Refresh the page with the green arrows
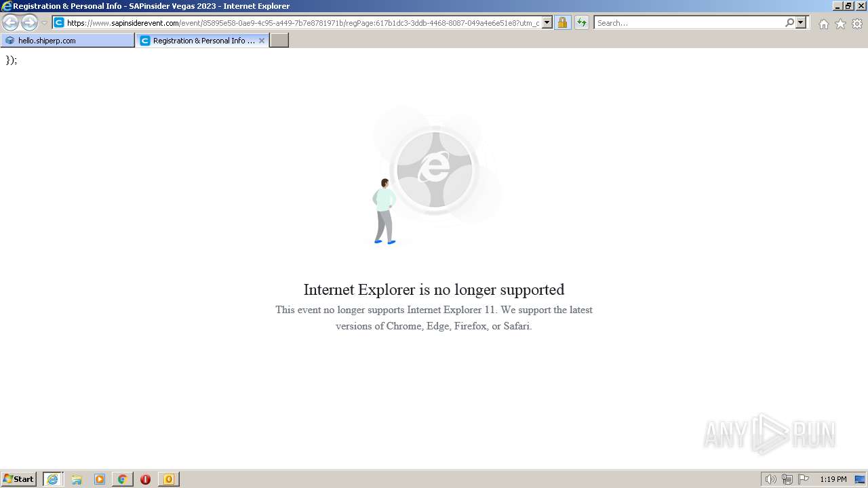 582,23
